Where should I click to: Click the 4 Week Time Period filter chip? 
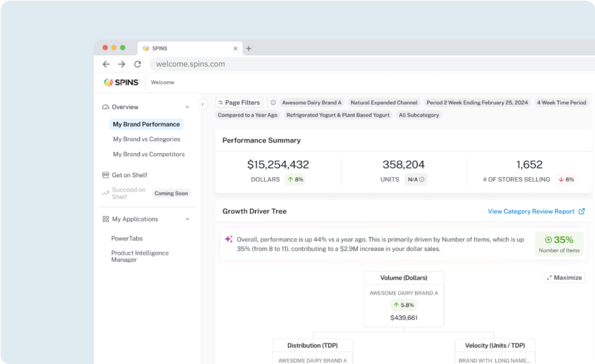tap(561, 102)
